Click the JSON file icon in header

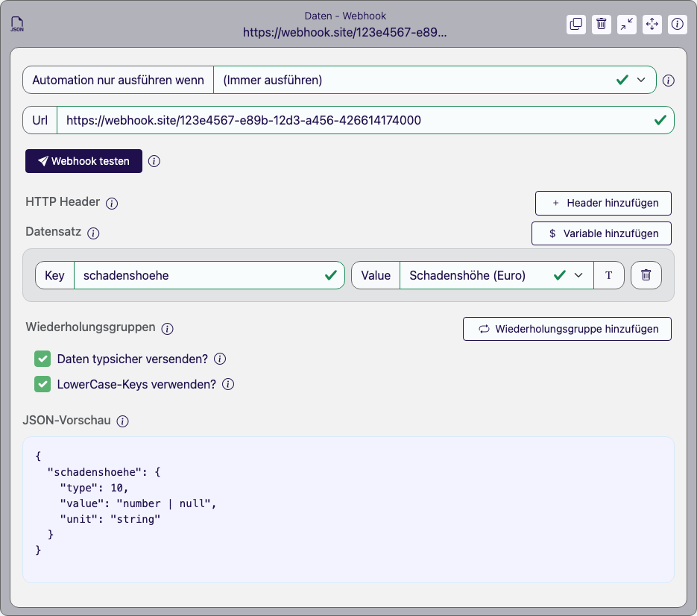tap(17, 24)
